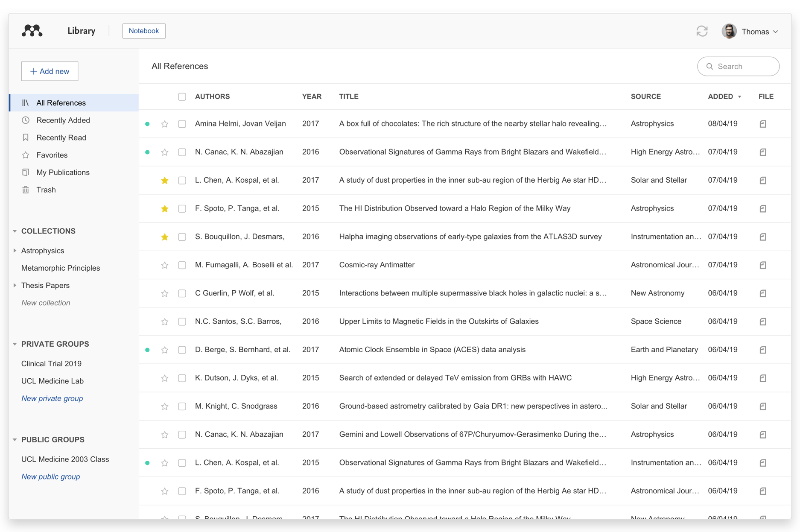This screenshot has width=800, height=532.
Task: Open Favorites in the sidebar
Action: (x=52, y=155)
